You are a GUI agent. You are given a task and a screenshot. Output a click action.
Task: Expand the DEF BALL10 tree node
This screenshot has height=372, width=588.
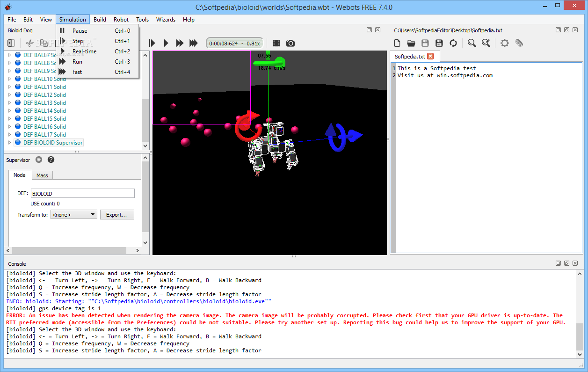9,79
